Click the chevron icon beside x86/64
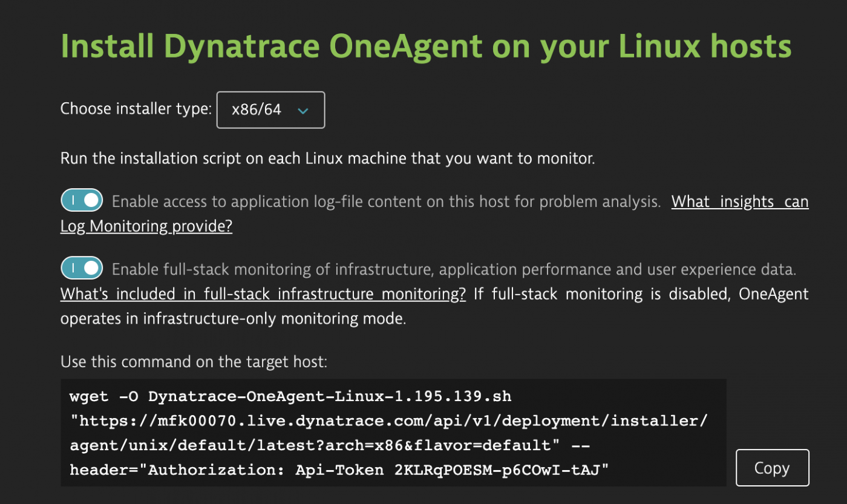Screen dimensions: 847x504 click(302, 111)
